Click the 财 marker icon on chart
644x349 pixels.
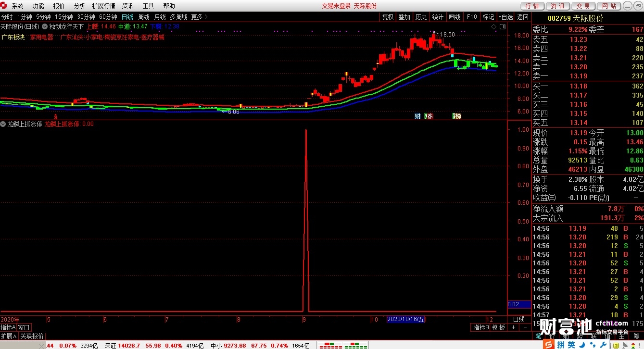pos(417,116)
